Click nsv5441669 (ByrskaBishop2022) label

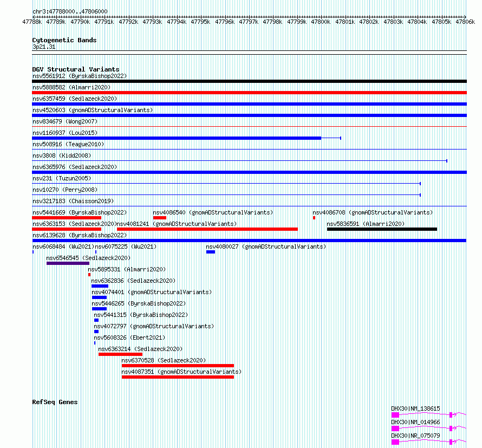pos(80,212)
